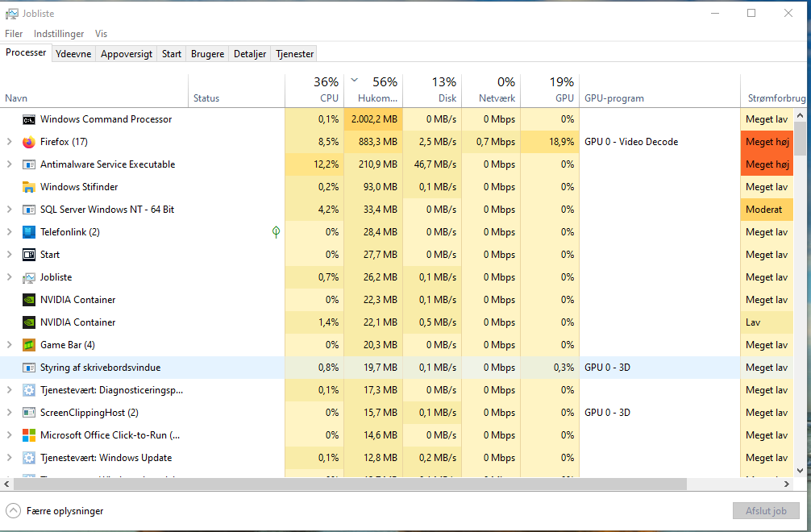
Task: Click the horizontal scrollbar thumb
Action: point(350,484)
